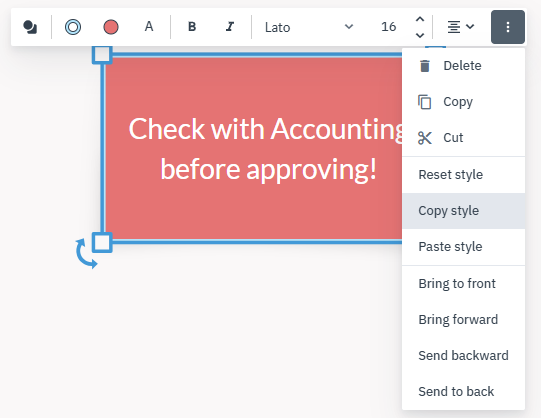Click the rotate handle of the shape
This screenshot has width=541, height=418.
click(x=86, y=253)
